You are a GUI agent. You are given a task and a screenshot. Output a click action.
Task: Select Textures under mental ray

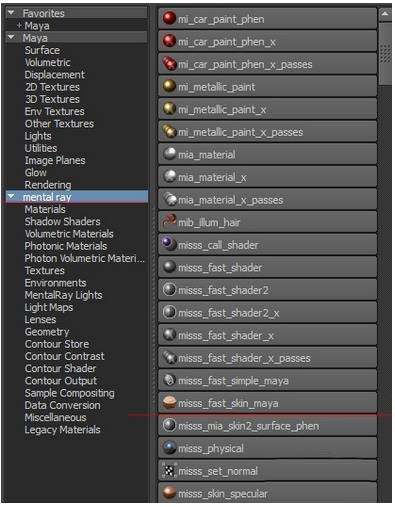click(x=44, y=271)
